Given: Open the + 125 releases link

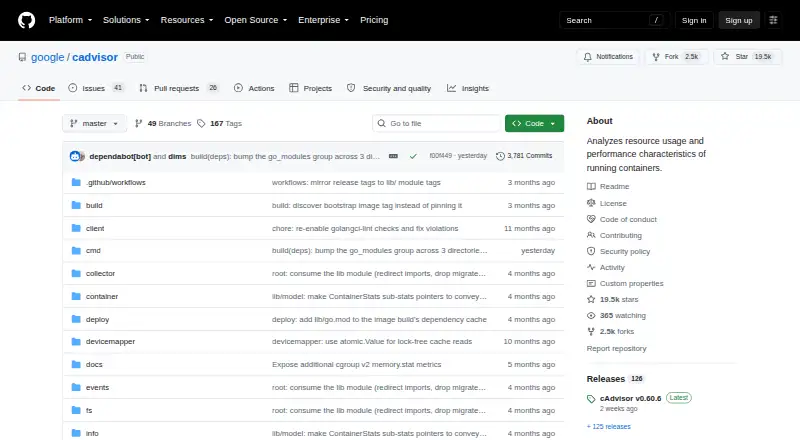Looking at the screenshot, I should coord(609,426).
